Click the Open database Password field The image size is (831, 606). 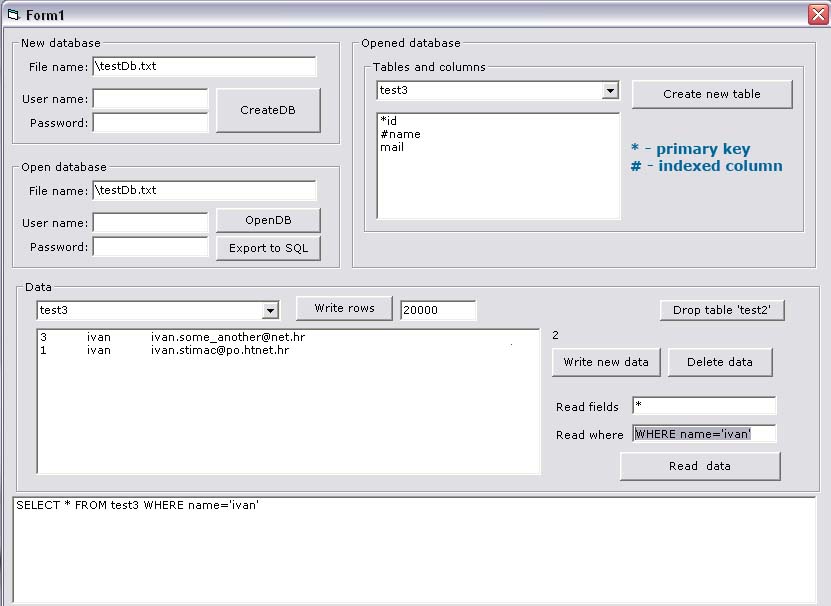[150, 246]
